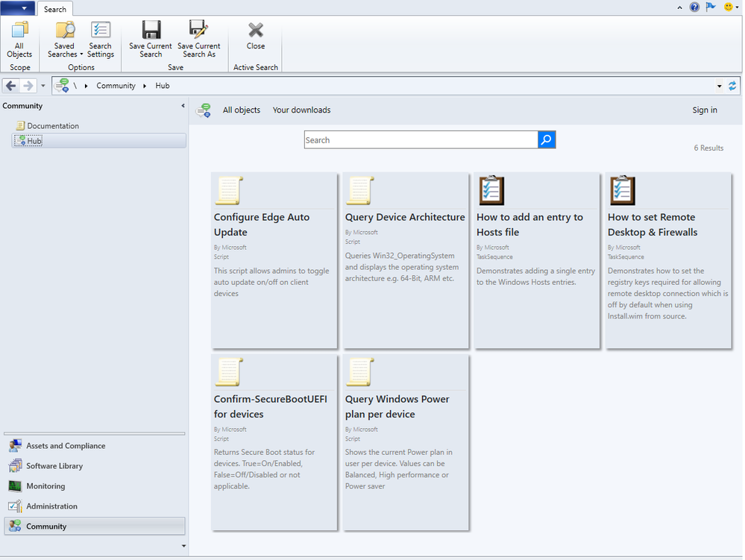Screen dimensions: 745x560
Task: Click the magnifier search button
Action: [x=547, y=140]
